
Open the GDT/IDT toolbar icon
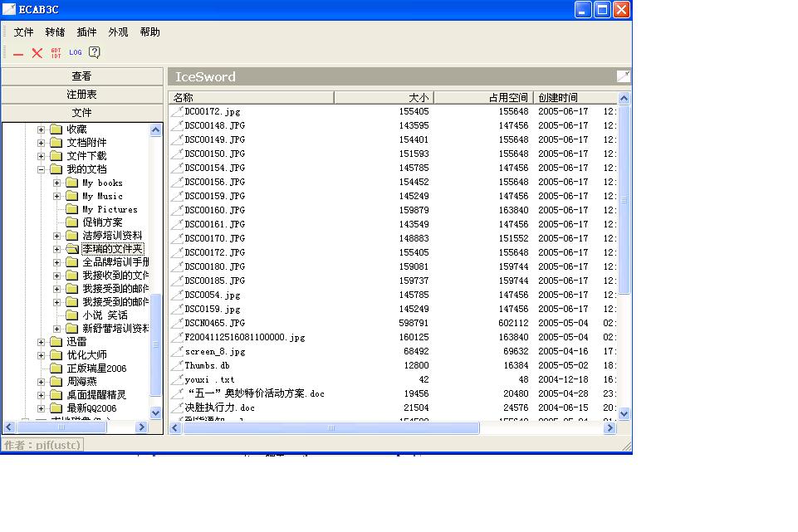point(56,53)
